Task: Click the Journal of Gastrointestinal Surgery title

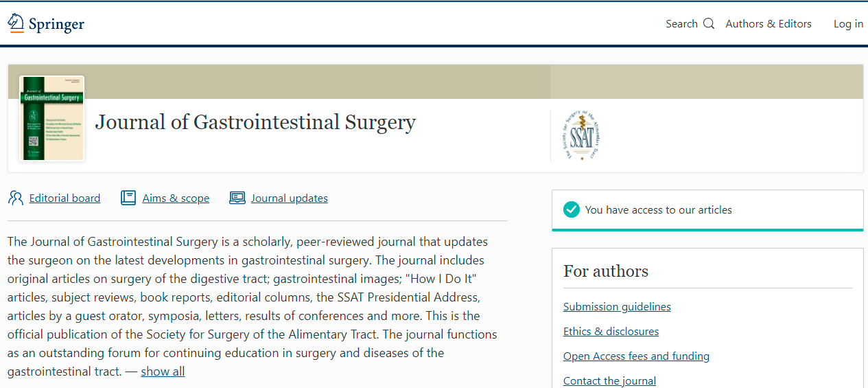Action: (255, 122)
